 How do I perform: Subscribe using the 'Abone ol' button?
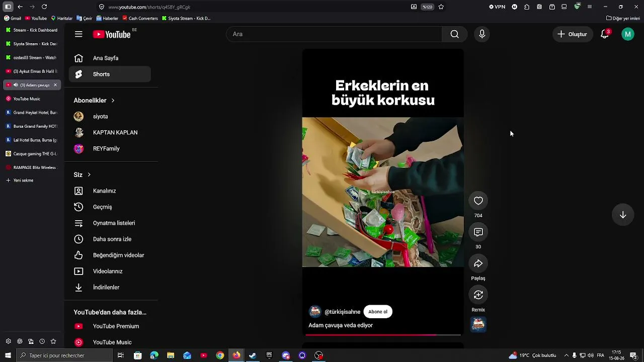pos(378,312)
